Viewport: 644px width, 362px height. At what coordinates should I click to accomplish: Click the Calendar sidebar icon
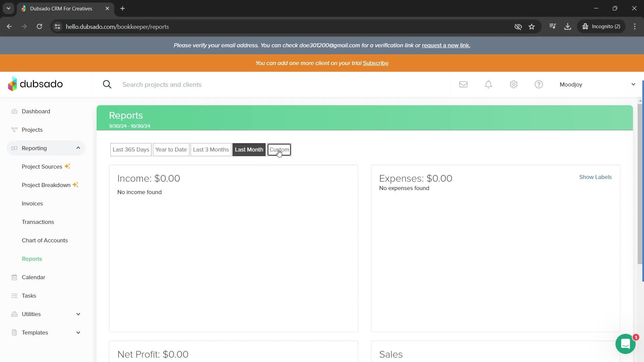tap(14, 277)
